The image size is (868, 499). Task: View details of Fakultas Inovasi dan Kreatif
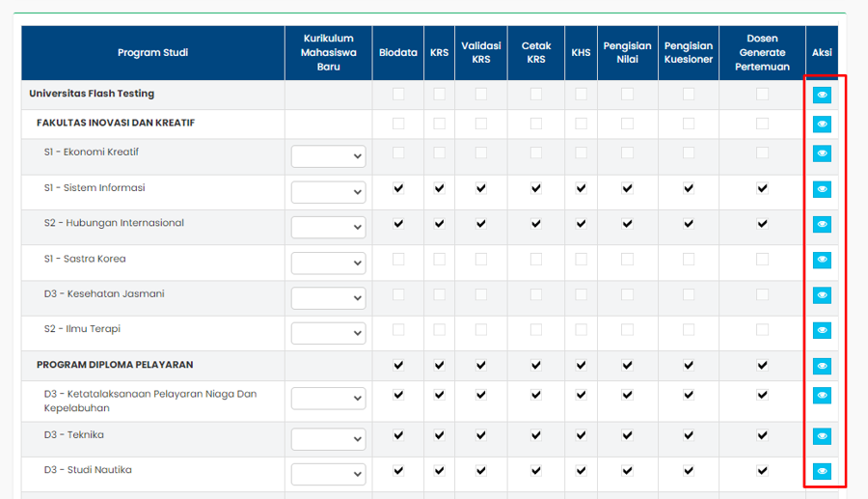click(822, 124)
